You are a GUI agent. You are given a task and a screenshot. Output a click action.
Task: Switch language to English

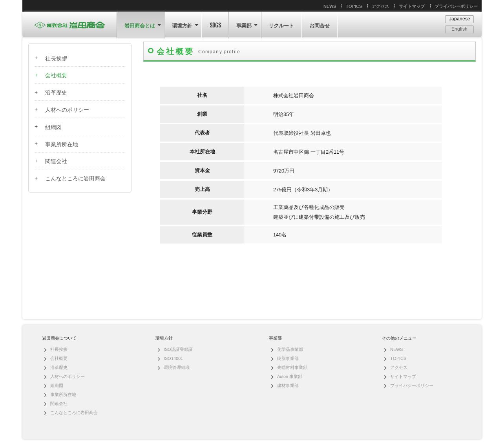click(459, 29)
